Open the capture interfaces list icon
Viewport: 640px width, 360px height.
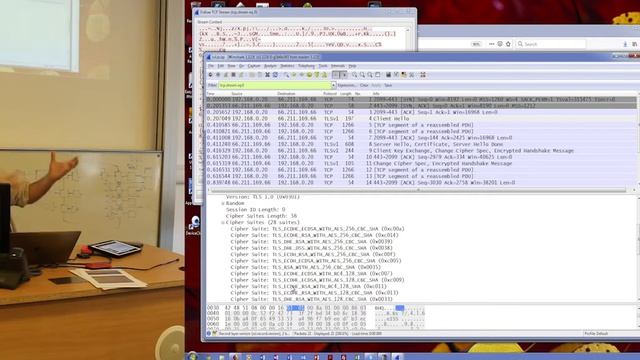pos(210,75)
